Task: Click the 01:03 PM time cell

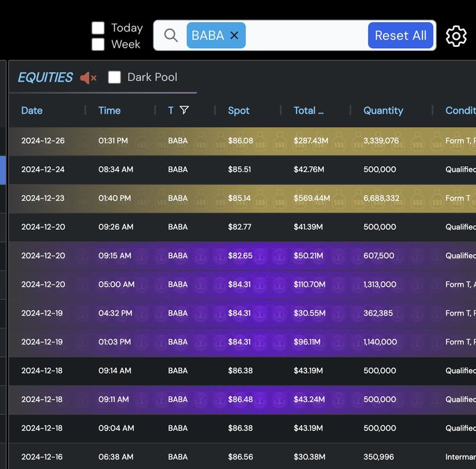Action: pos(114,342)
